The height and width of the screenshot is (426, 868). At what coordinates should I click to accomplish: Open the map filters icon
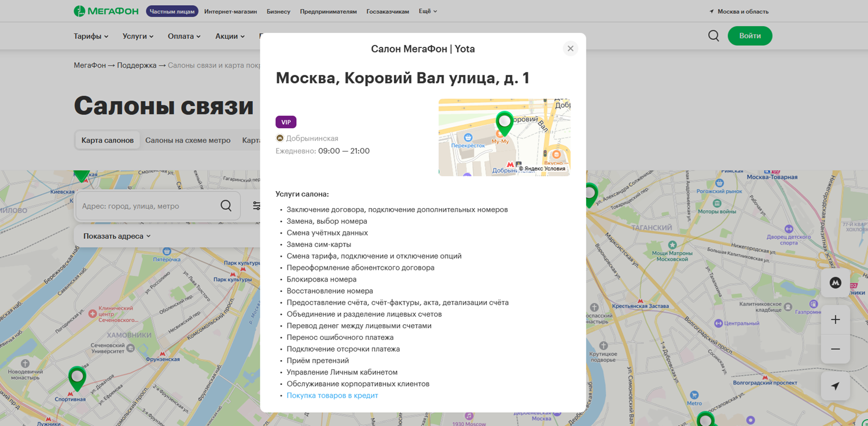256,206
